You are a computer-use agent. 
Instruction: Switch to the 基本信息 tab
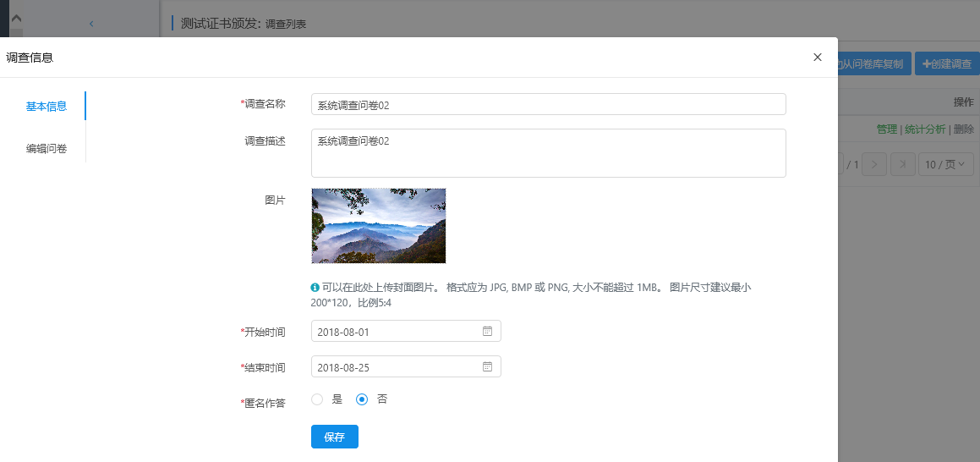[x=47, y=107]
